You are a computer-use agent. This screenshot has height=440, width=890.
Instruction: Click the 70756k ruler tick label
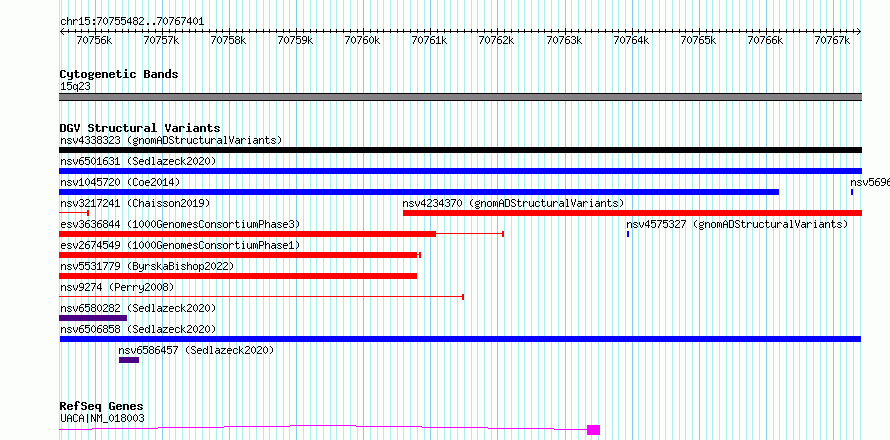[x=94, y=40]
